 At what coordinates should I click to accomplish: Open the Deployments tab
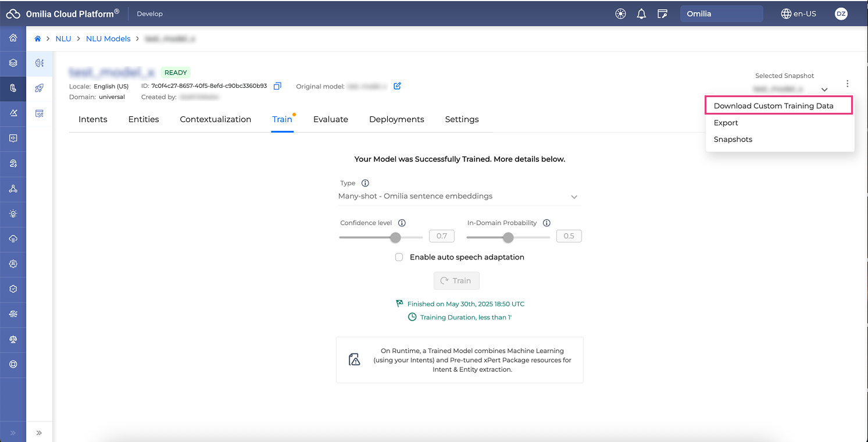(397, 119)
